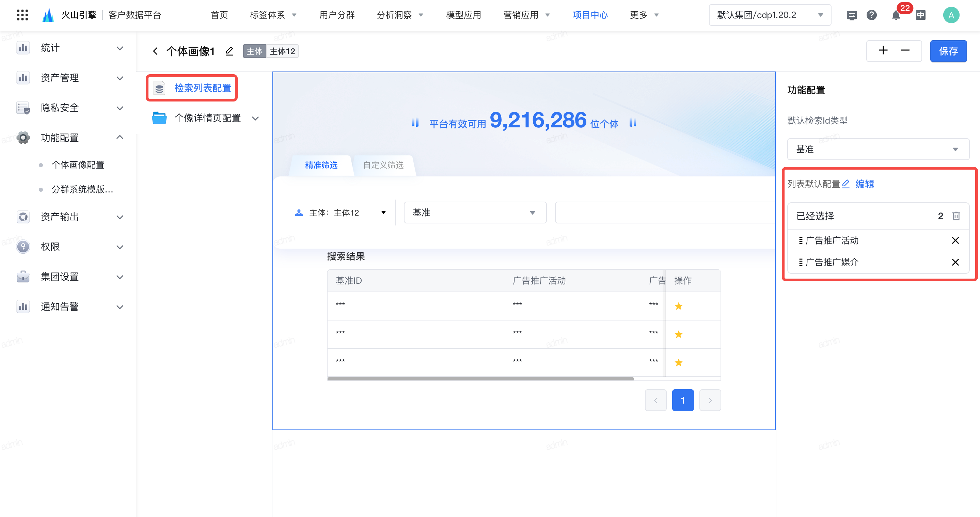980x517 pixels.
Task: Open 个体画像配置 submenu item
Action: [78, 165]
